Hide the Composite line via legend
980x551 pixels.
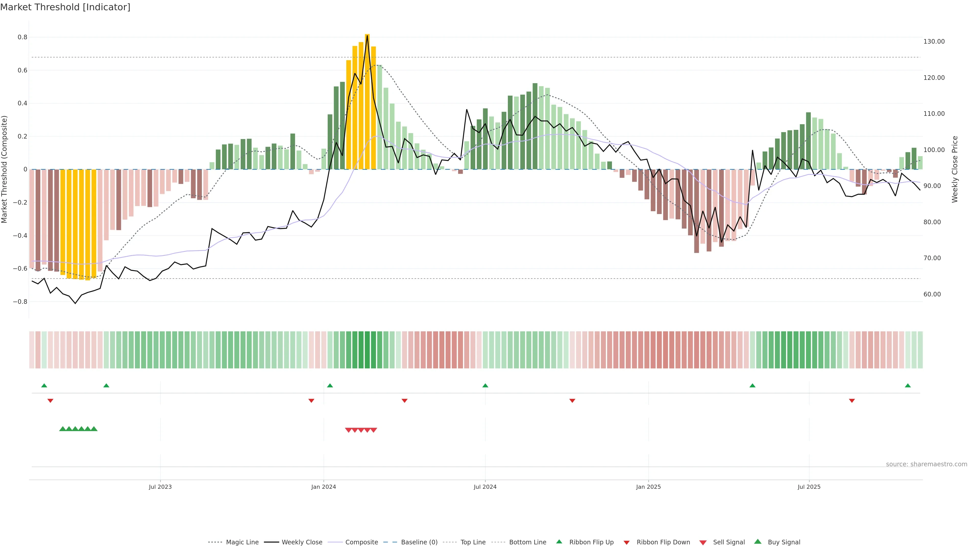click(x=361, y=542)
